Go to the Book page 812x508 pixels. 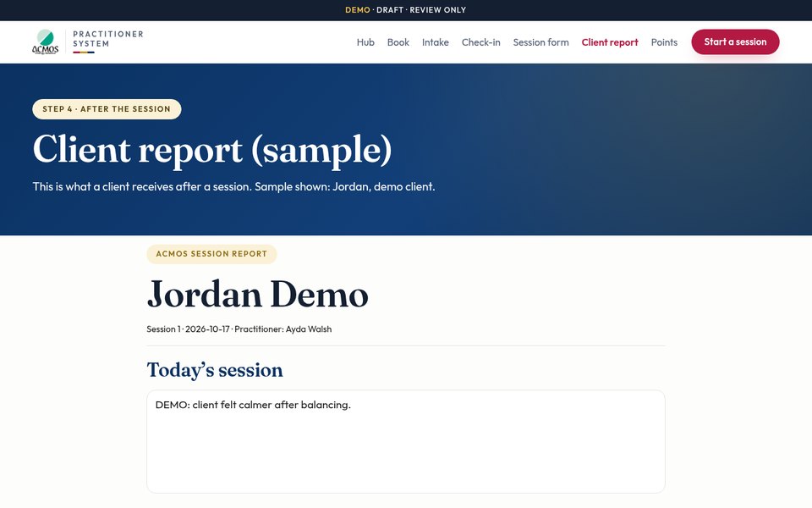(398, 42)
